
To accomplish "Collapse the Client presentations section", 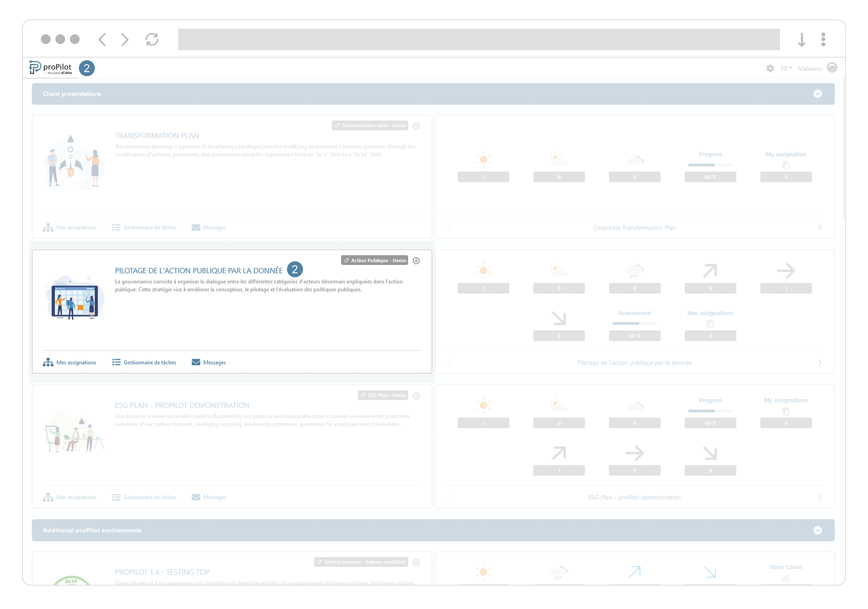I will click(817, 94).
